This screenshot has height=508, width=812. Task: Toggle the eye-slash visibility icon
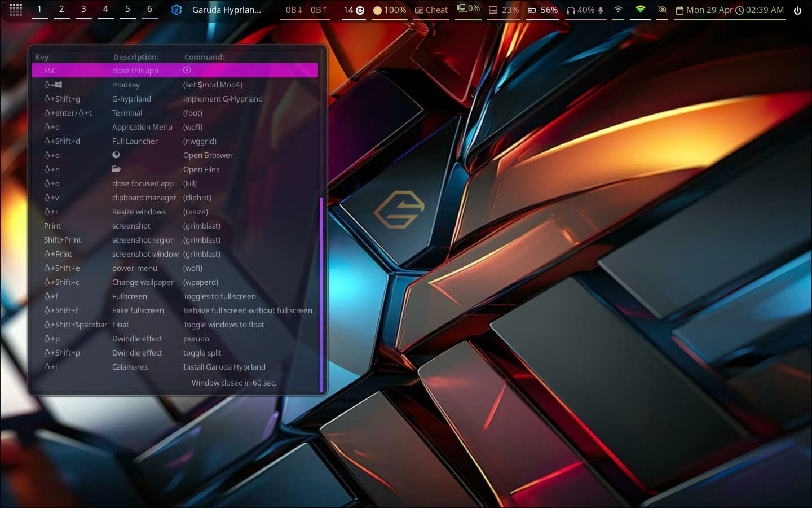coord(661,10)
